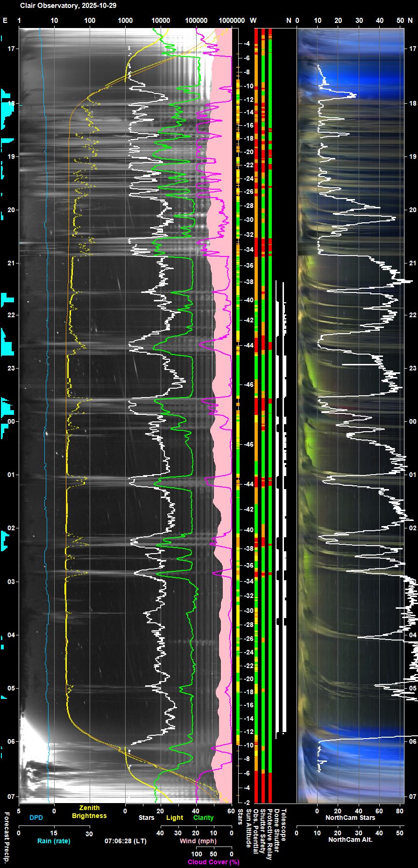Click the Clair Observatory date title
The width and height of the screenshot is (418, 868).
(68, 6)
